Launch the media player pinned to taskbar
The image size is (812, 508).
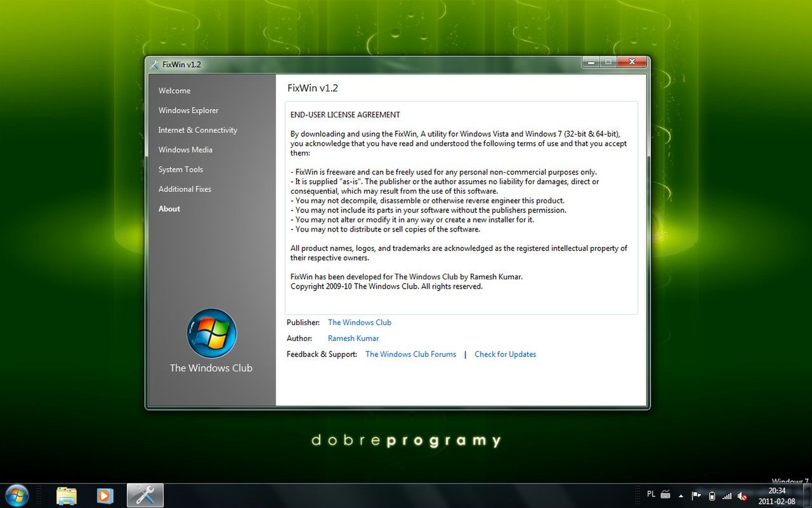coord(105,495)
